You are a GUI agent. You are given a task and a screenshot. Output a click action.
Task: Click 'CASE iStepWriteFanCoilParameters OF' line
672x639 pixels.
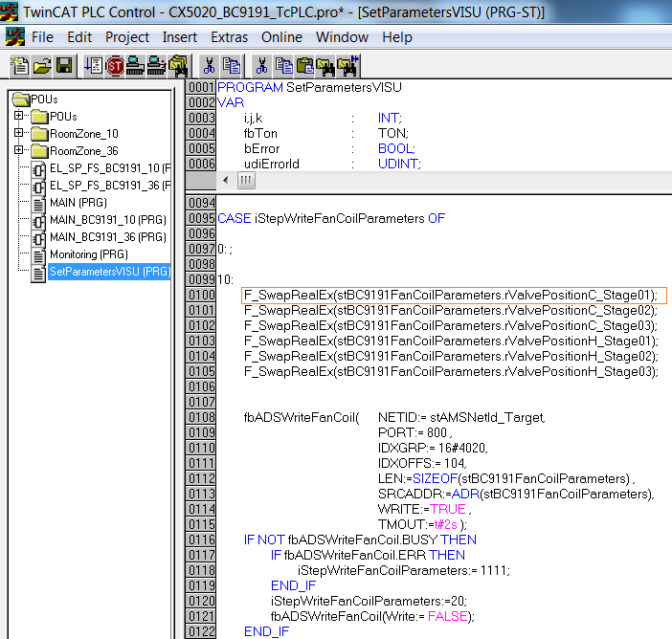[331, 218]
